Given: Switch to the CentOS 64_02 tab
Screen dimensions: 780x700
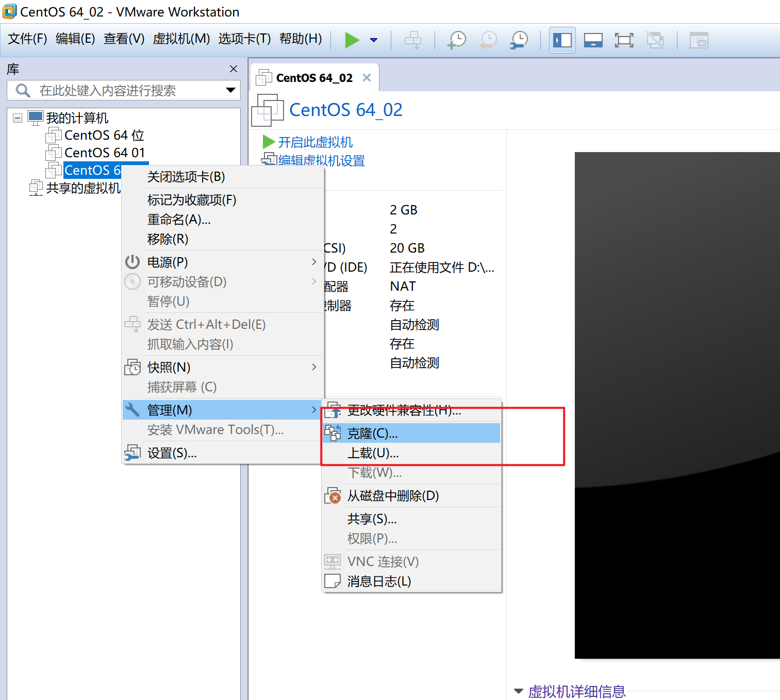Looking at the screenshot, I should [314, 78].
